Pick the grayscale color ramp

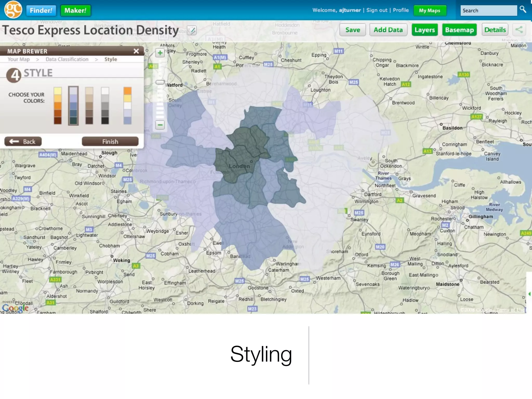[105, 105]
